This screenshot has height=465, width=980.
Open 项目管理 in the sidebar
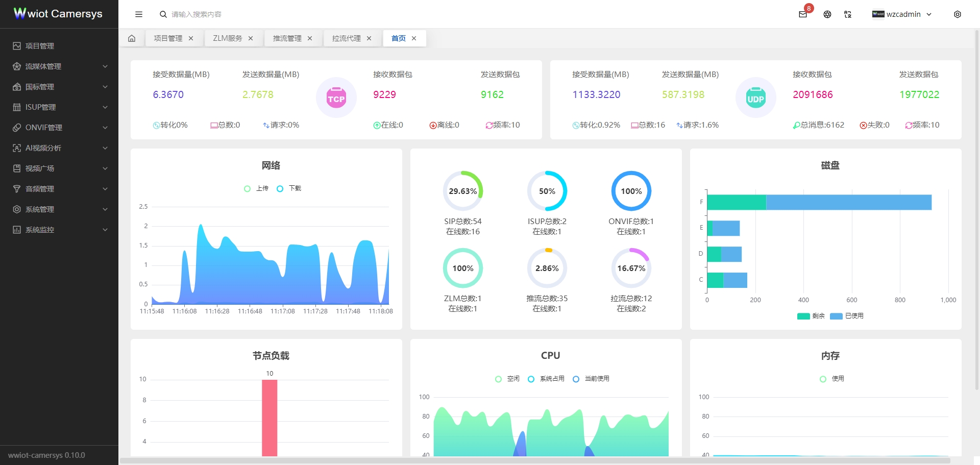tap(40, 46)
